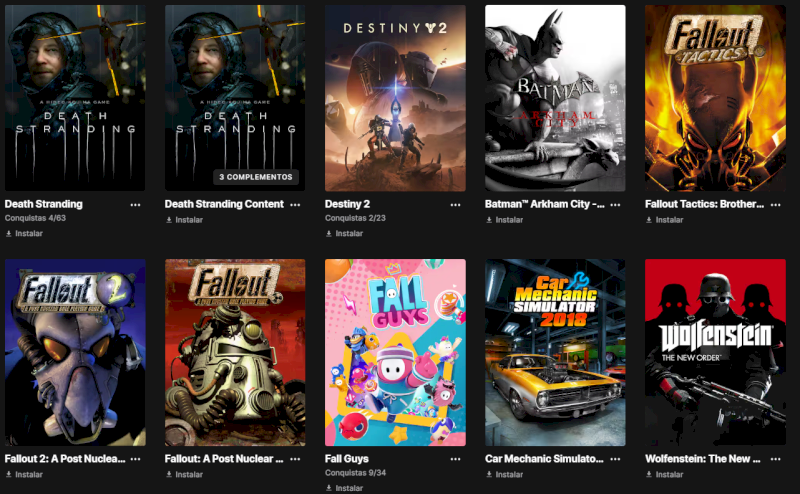Viewport: 800px width, 494px height.
Task: Install Destiny 2
Action: click(344, 233)
